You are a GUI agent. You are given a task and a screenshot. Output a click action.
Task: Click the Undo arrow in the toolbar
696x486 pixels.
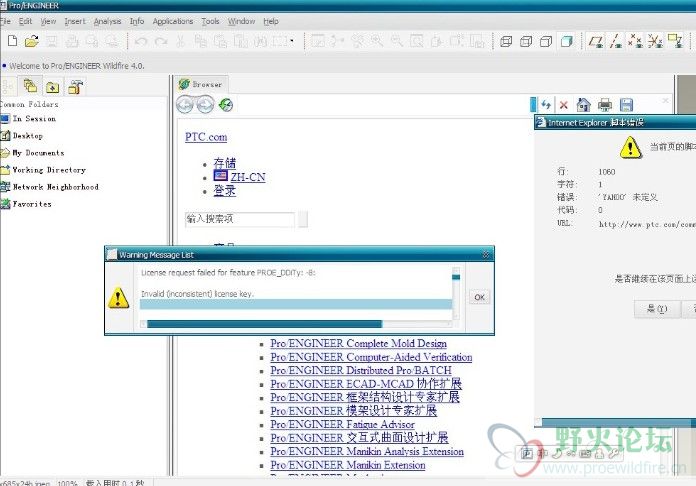pos(141,42)
